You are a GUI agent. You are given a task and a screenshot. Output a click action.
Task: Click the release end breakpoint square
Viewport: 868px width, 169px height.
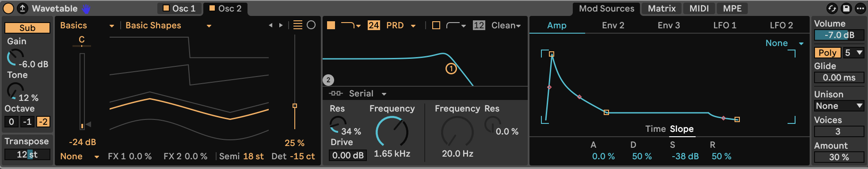pos(737,119)
